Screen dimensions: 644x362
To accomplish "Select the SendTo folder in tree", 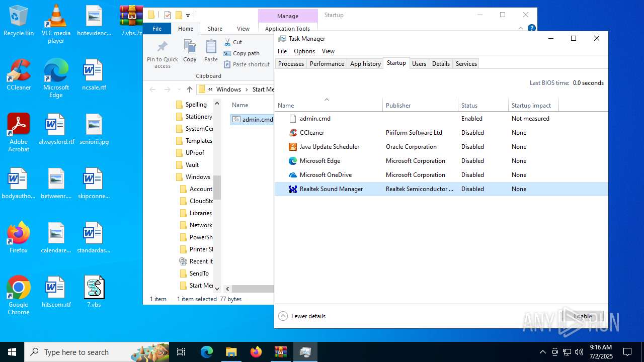I will (195, 274).
